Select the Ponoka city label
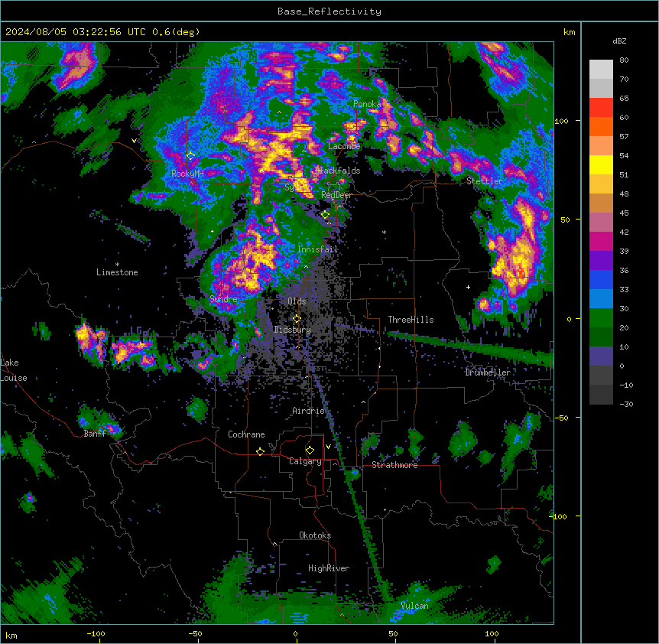The height and width of the screenshot is (644, 659). pyautogui.click(x=367, y=104)
